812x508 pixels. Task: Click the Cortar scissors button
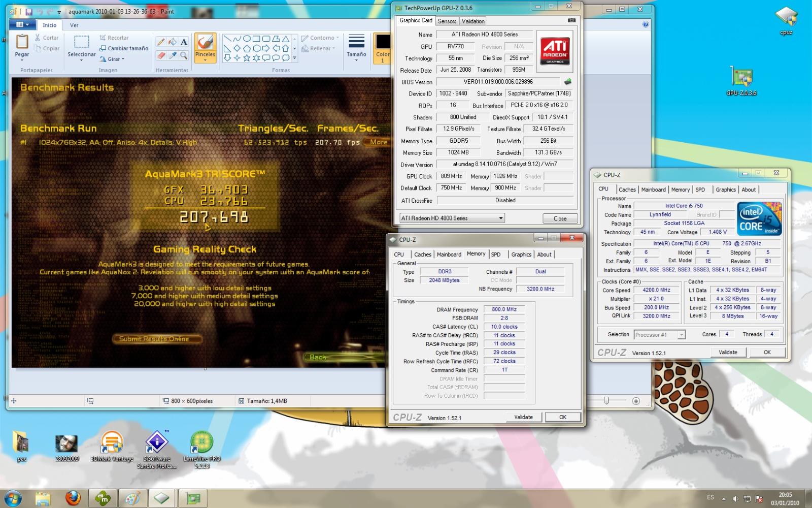[x=47, y=38]
